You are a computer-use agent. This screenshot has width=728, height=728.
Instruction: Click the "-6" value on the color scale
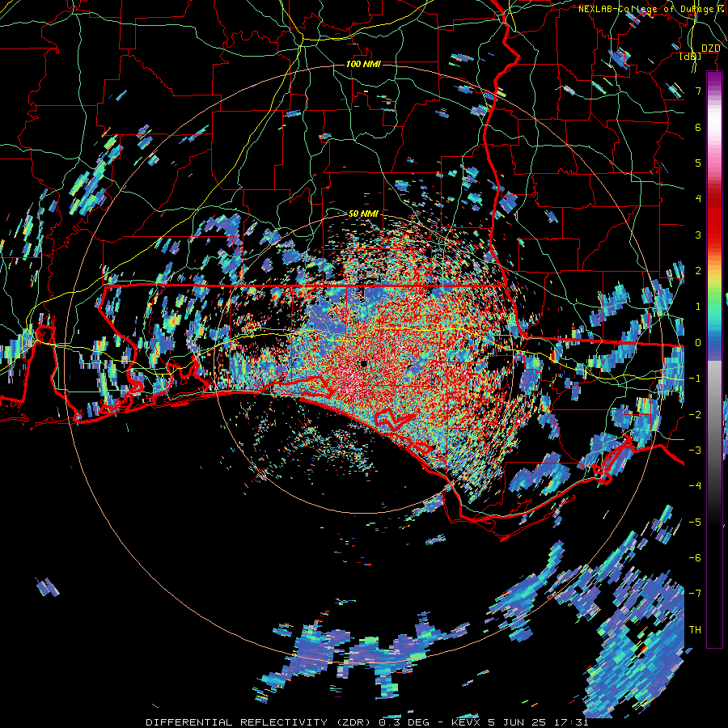[x=695, y=558]
